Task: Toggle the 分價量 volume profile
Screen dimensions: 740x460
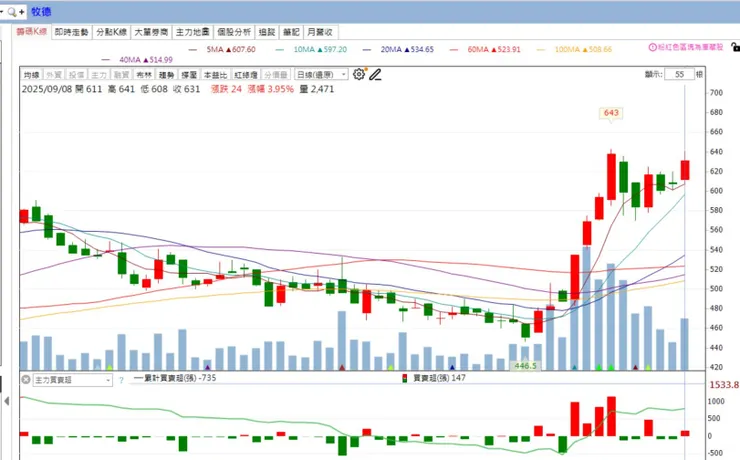Action: pyautogui.click(x=276, y=75)
